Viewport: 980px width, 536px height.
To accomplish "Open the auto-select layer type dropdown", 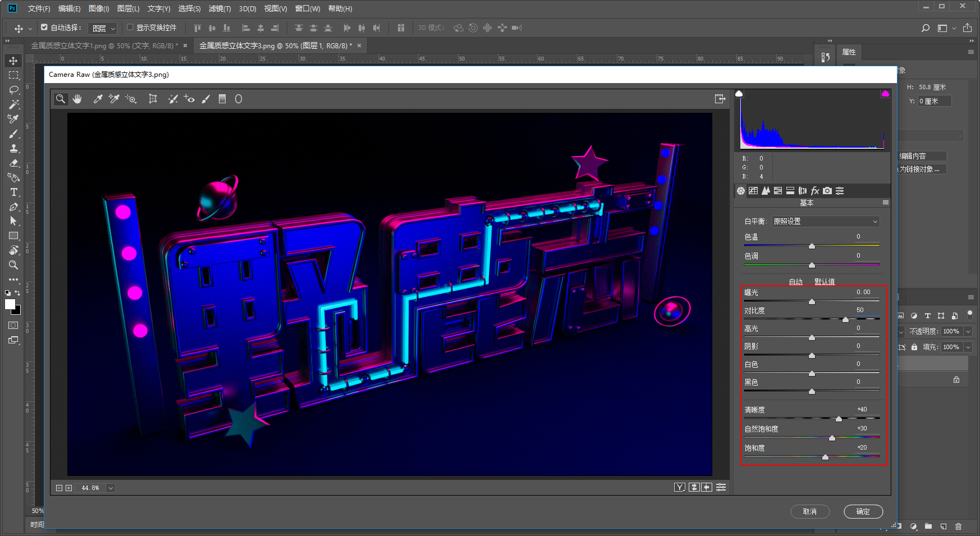I will [x=103, y=28].
